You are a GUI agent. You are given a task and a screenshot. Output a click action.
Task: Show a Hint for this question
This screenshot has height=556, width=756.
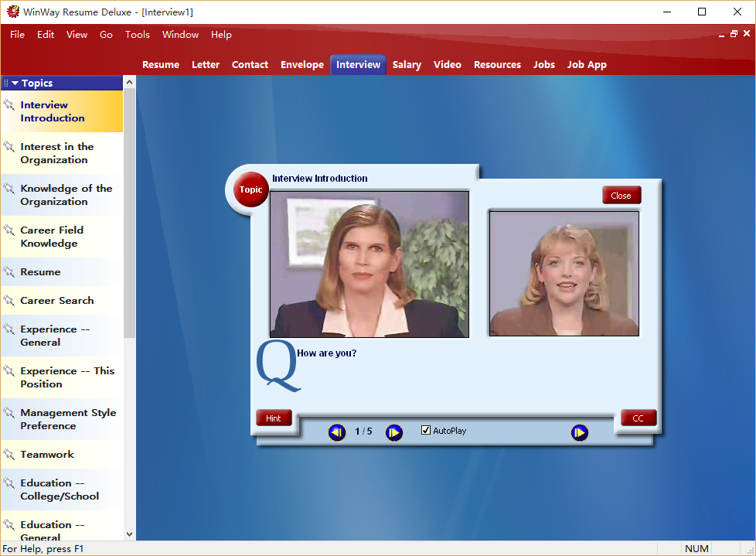click(x=274, y=418)
